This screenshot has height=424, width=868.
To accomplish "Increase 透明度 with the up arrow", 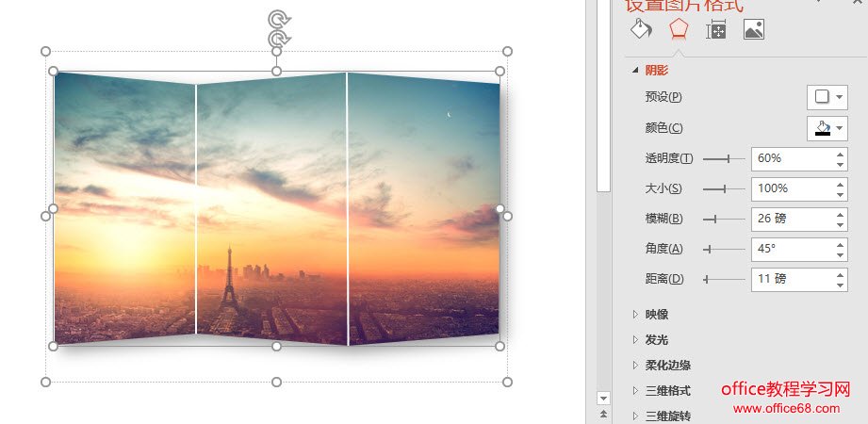I will tap(841, 154).
